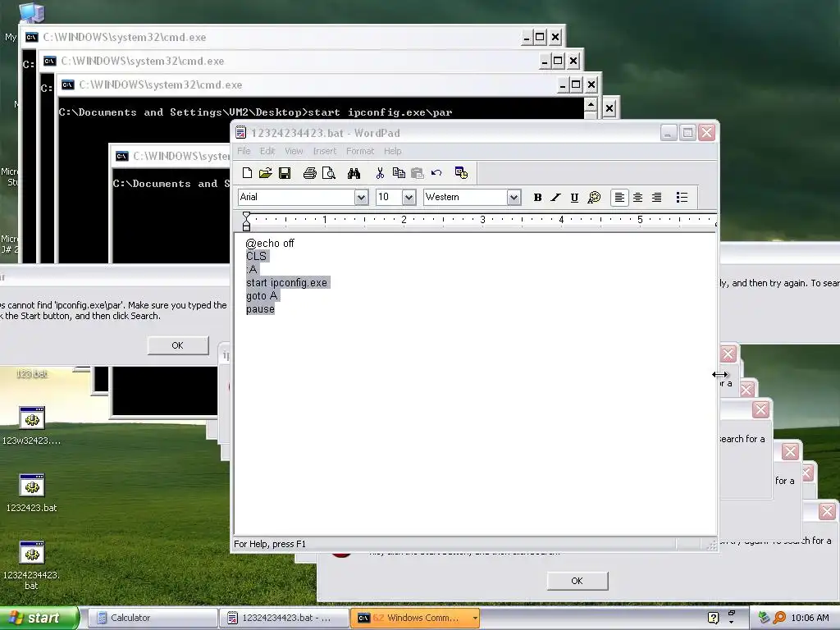Undo the last action in WordPad
The height and width of the screenshot is (630, 840).
pos(436,173)
